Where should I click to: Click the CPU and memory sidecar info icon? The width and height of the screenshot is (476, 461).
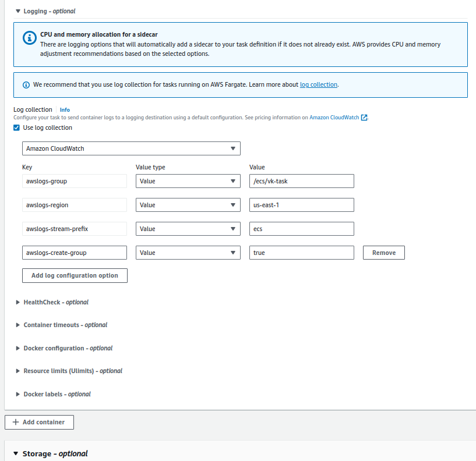[30, 38]
